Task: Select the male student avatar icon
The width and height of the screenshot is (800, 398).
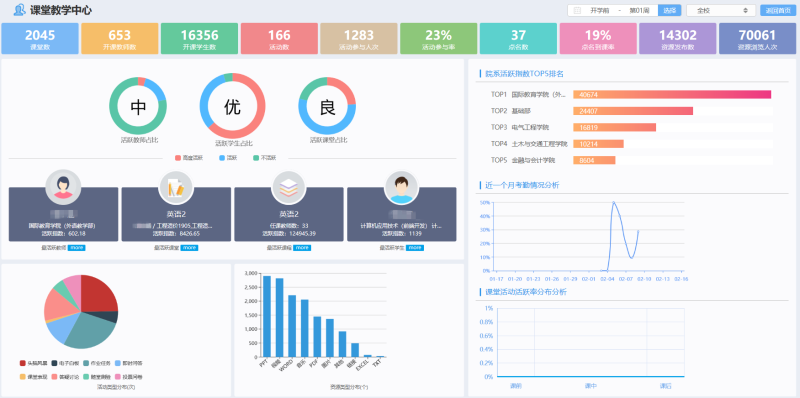Action: [x=402, y=187]
